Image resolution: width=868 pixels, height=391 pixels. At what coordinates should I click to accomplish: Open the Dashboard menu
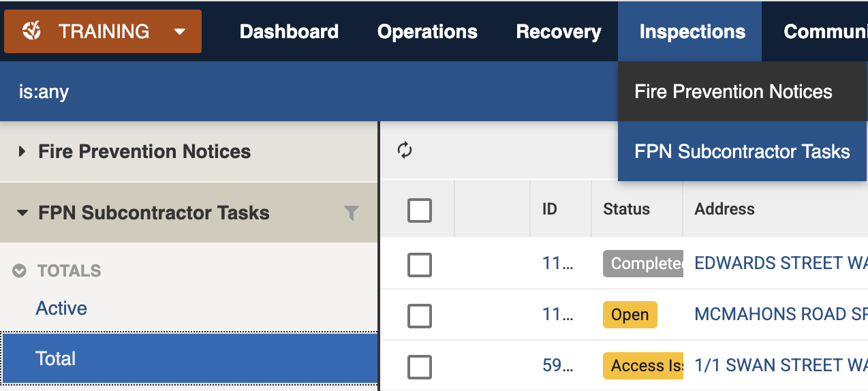[x=289, y=31]
